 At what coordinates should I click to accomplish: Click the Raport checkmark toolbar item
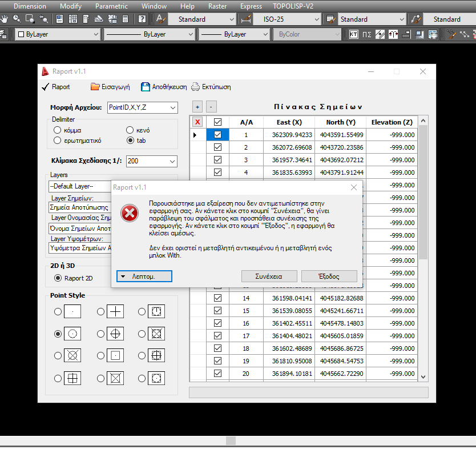click(x=56, y=87)
